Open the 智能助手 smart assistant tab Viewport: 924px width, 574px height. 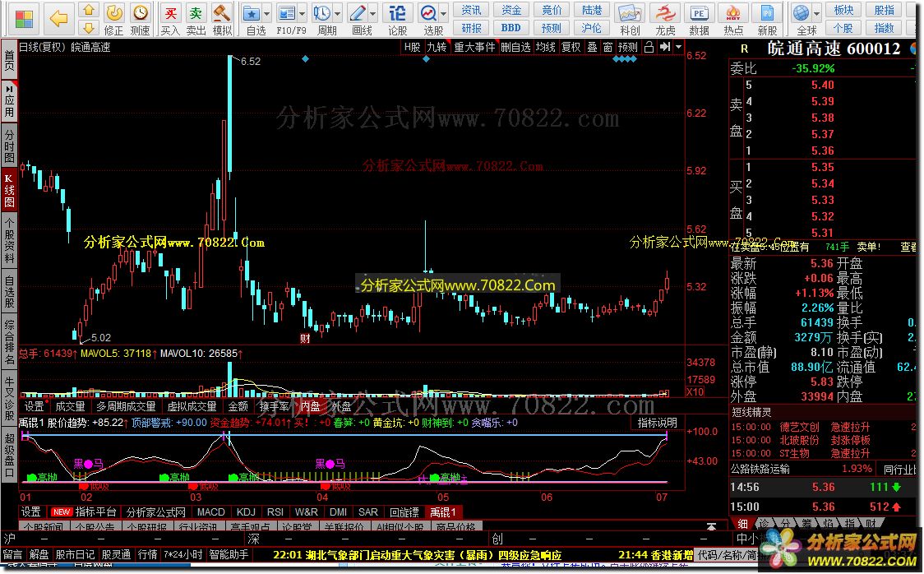[x=229, y=554]
